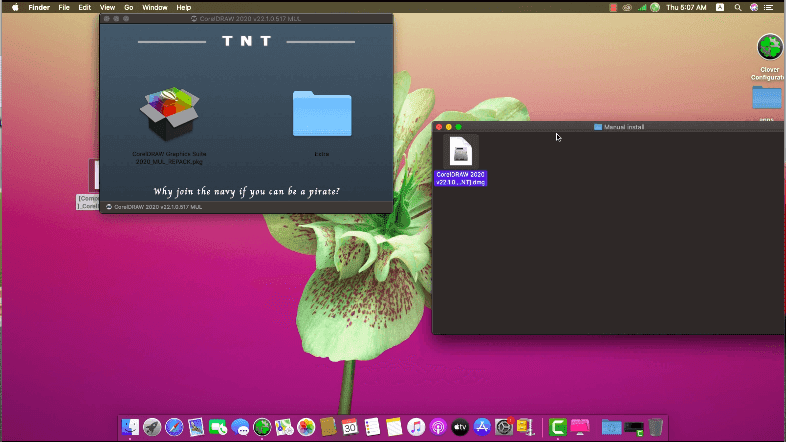Click the CorelDRAW 2020 path bar entry at bottom
Image resolution: width=786 pixels, height=442 pixels.
(154, 207)
